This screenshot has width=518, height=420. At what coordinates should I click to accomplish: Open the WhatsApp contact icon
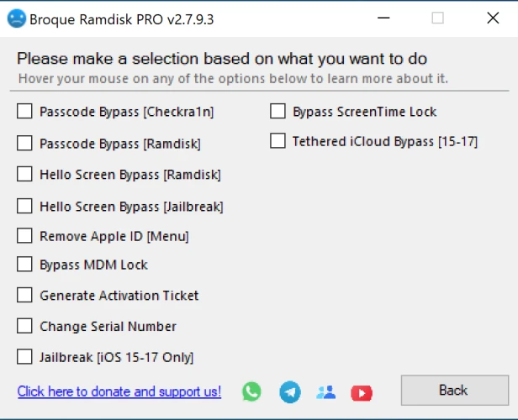[251, 391]
